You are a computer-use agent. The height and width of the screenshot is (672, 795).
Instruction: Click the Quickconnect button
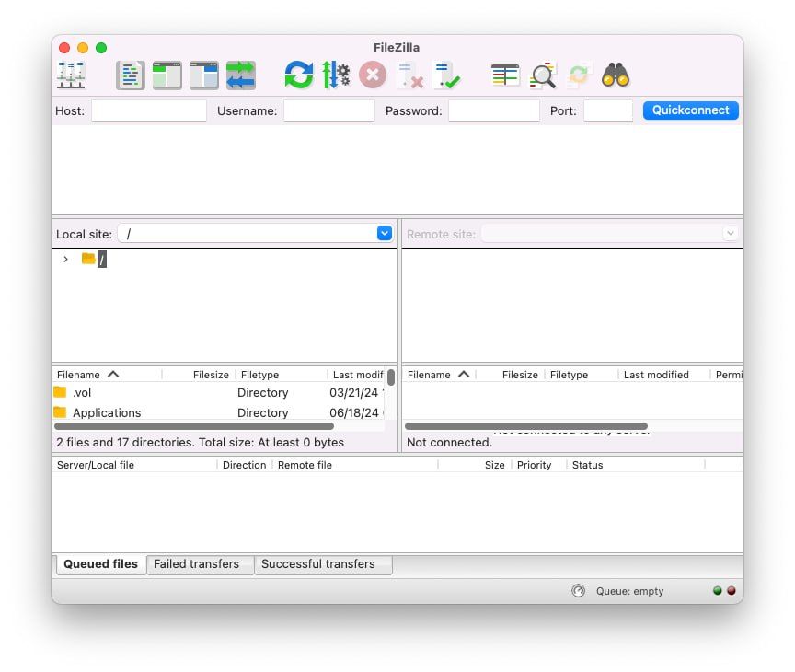pyautogui.click(x=690, y=110)
